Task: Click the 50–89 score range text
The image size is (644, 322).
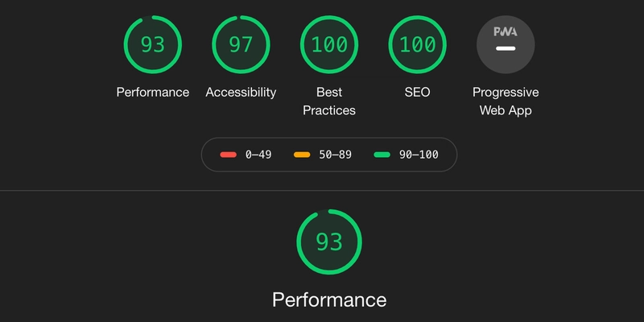Action: pyautogui.click(x=336, y=155)
